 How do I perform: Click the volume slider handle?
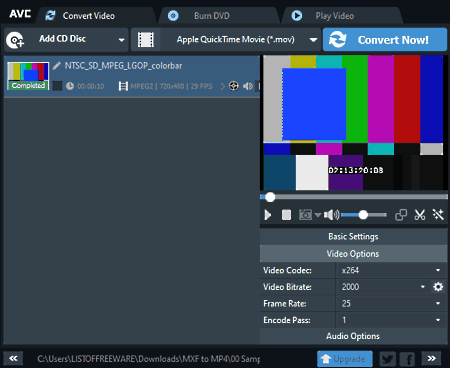coord(363,215)
